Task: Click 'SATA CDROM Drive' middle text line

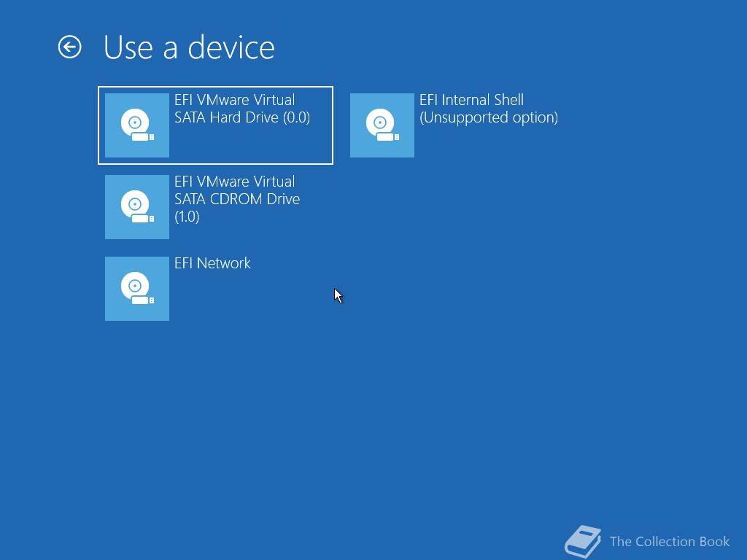Action: coord(237,199)
